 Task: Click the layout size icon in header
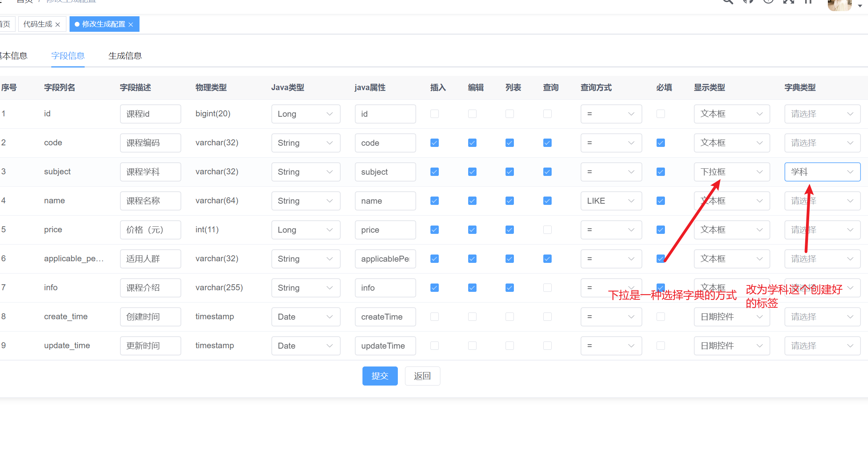(808, 2)
